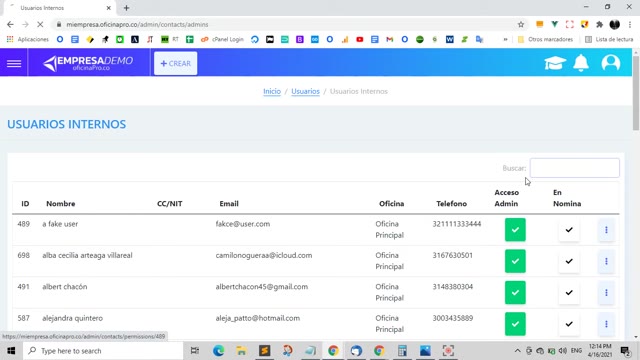Toggle Acceso Admin for alba cecilia arteaga
Image resolution: width=640 pixels, height=360 pixels.
pos(515,261)
